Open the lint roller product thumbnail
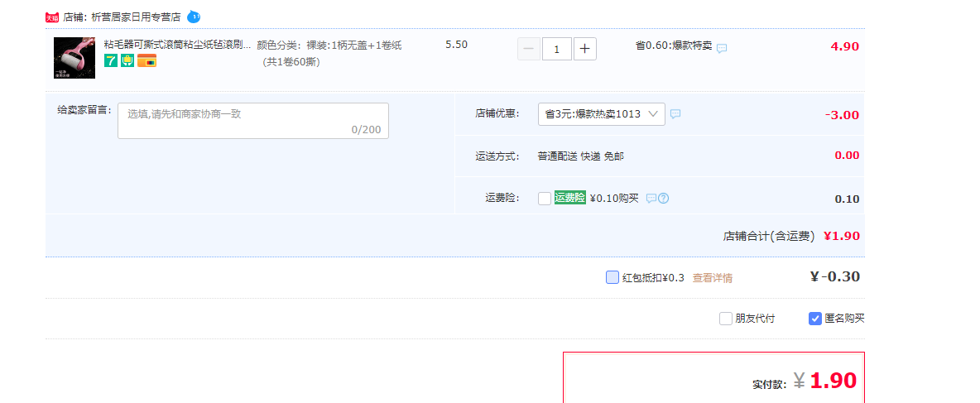This screenshot has height=403, width=980. [x=74, y=57]
